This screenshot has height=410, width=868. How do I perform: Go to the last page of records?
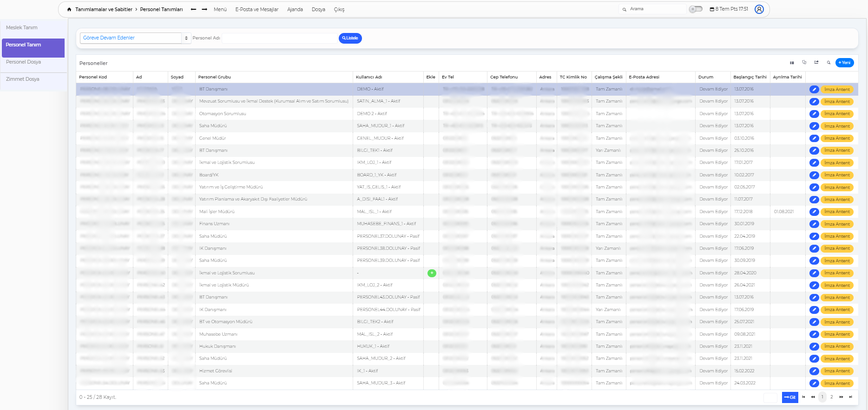[850, 397]
